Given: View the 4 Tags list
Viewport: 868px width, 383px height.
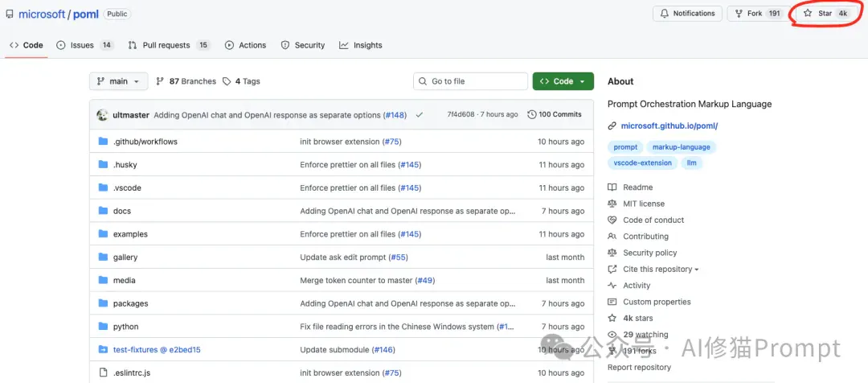Looking at the screenshot, I should (241, 81).
